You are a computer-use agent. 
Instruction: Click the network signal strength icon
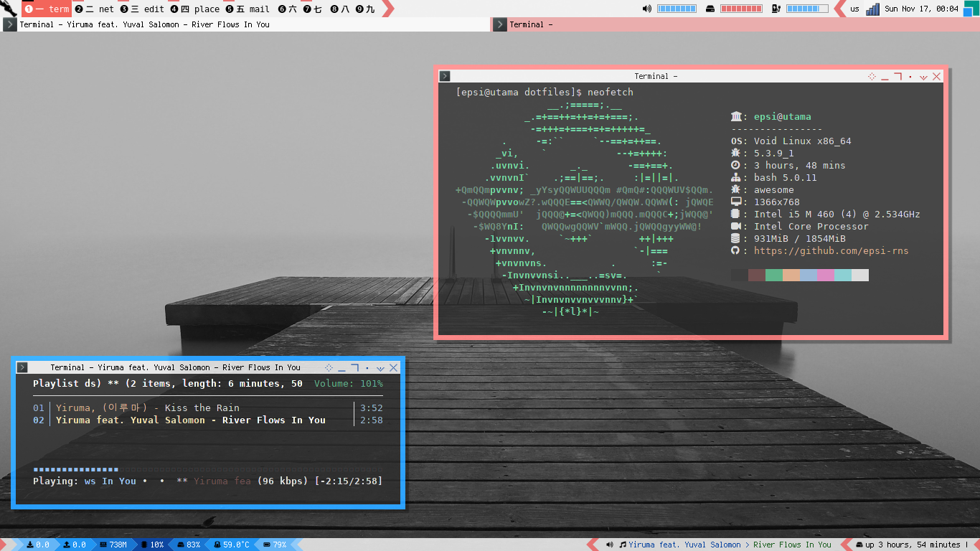pyautogui.click(x=873, y=9)
